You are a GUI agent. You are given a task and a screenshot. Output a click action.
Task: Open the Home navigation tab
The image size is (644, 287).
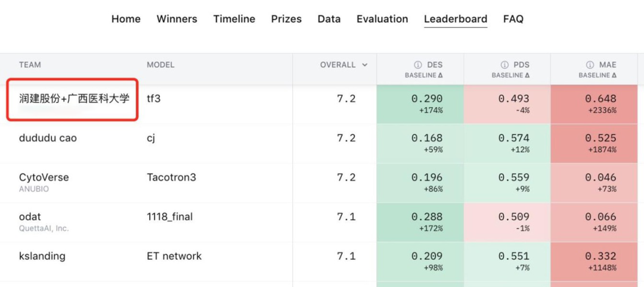(126, 19)
